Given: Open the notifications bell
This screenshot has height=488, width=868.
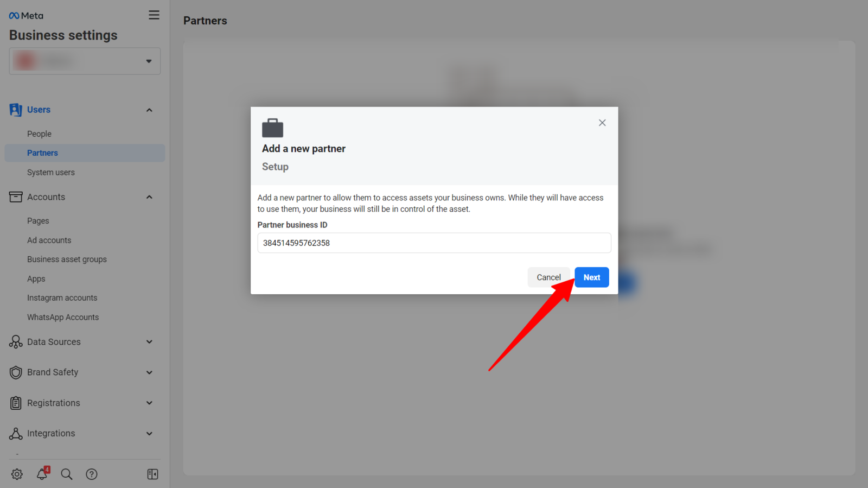Looking at the screenshot, I should [42, 474].
